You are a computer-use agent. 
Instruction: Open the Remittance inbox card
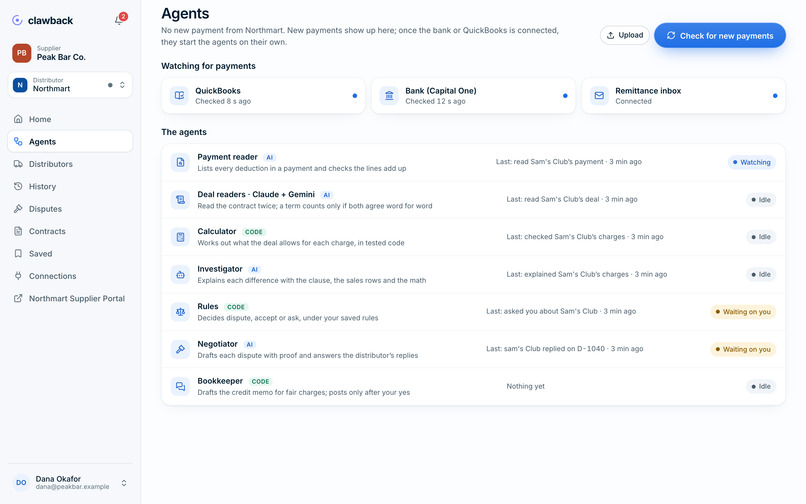point(683,96)
